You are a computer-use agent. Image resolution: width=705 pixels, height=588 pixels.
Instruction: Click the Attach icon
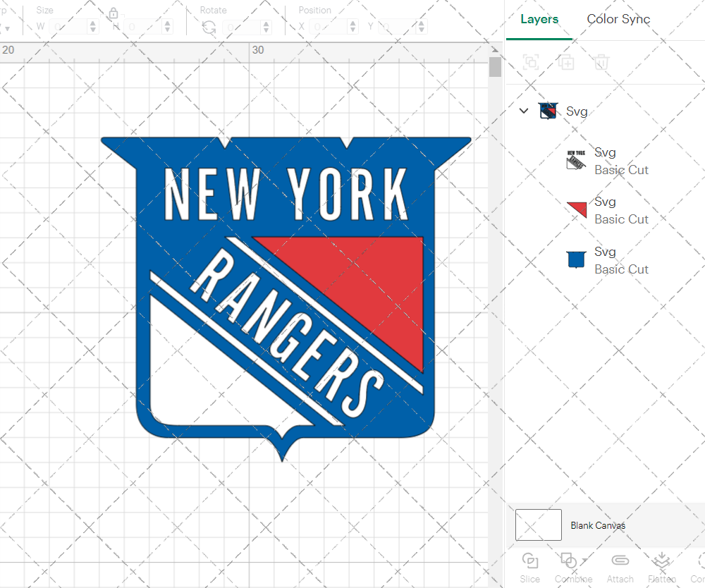click(620, 561)
